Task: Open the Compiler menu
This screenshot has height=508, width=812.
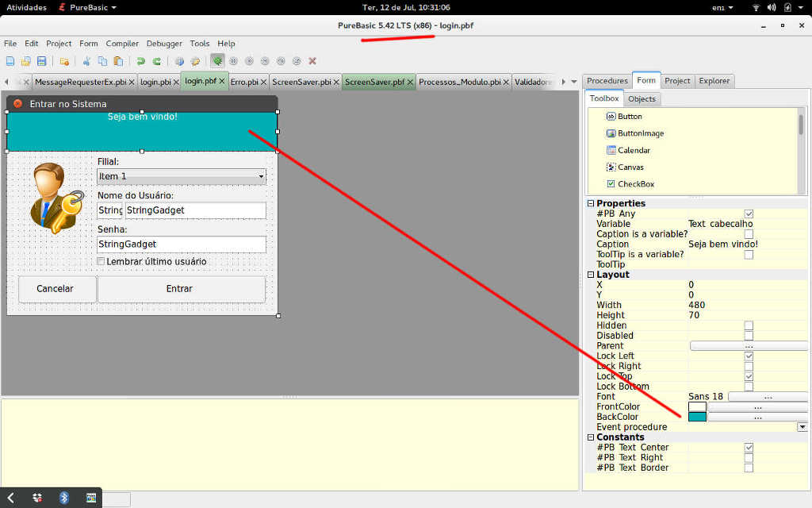Action: (122, 44)
